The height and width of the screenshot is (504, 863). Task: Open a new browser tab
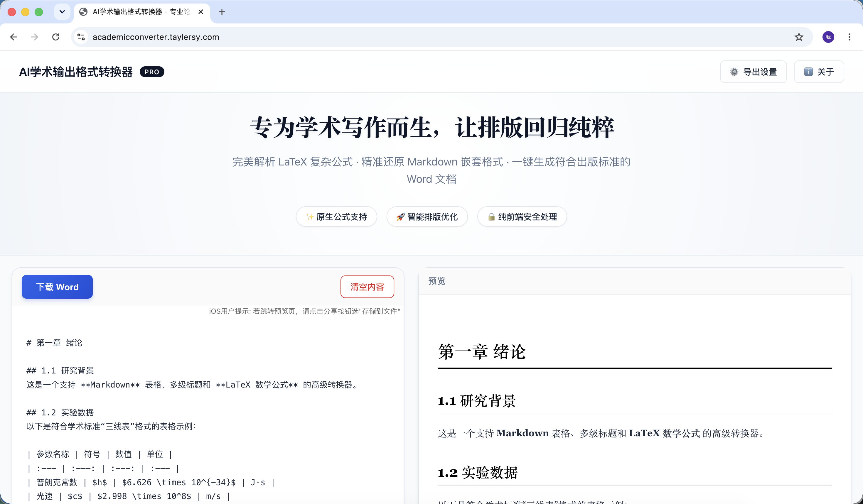tap(222, 12)
